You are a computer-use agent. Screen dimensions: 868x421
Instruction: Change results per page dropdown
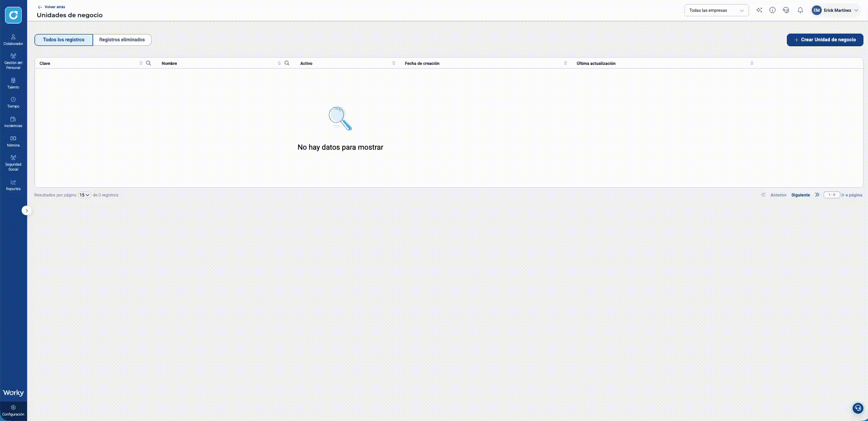(x=84, y=195)
